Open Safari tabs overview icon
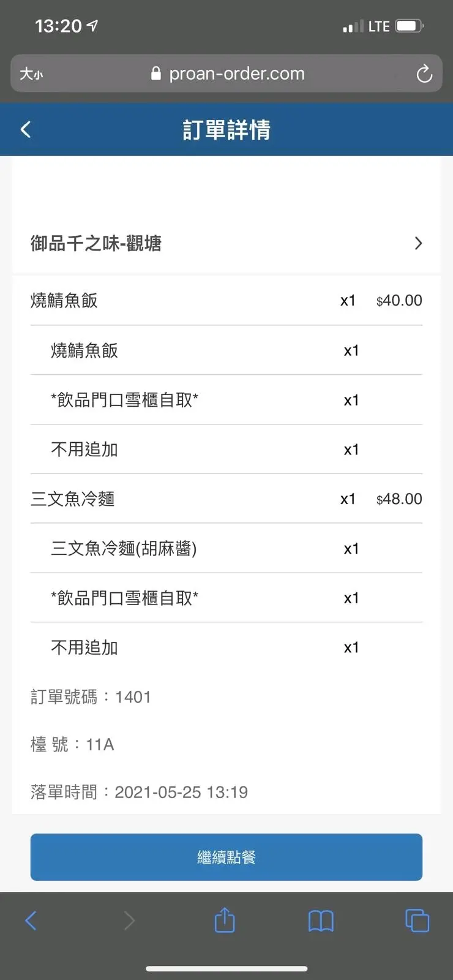The width and height of the screenshot is (453, 980). click(417, 921)
